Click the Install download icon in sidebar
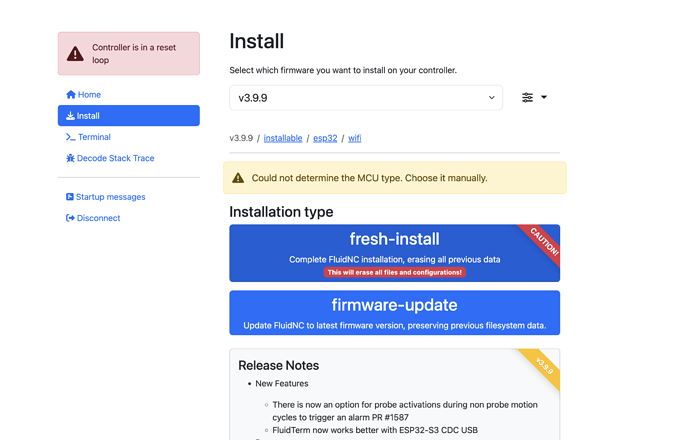This screenshot has height=440, width=690. tap(71, 116)
